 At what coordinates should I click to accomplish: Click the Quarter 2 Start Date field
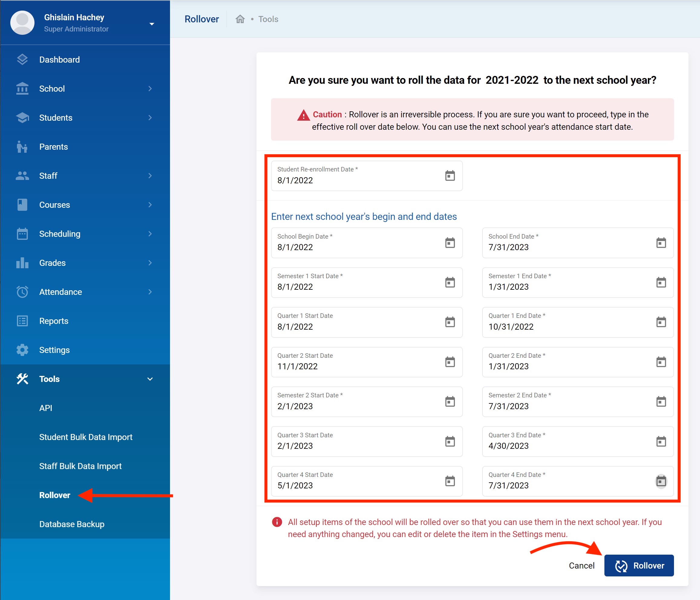click(x=355, y=366)
